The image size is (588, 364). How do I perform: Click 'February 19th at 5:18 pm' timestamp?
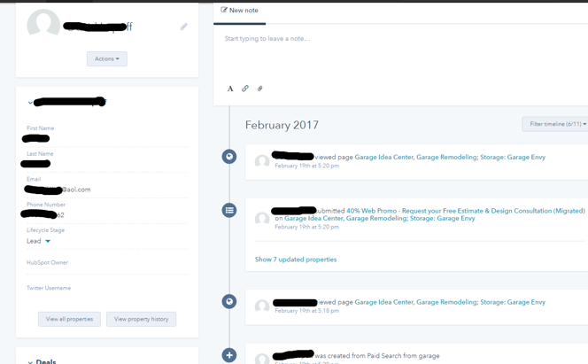(306, 311)
